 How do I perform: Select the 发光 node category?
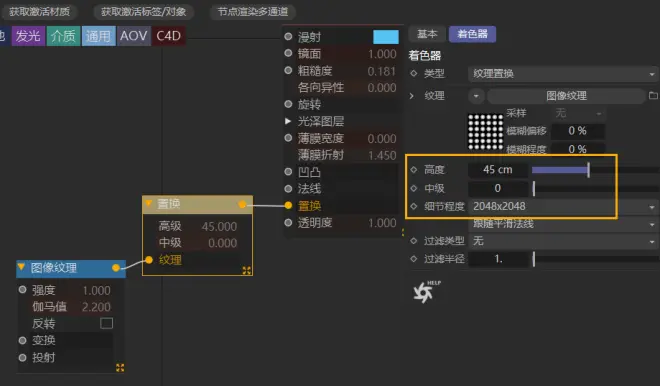tap(28, 36)
